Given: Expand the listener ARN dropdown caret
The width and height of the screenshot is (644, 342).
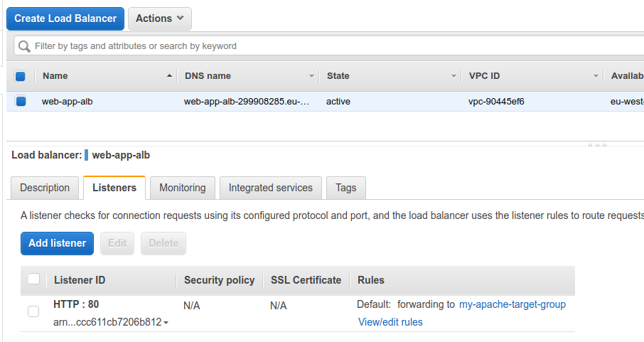Looking at the screenshot, I should [166, 323].
